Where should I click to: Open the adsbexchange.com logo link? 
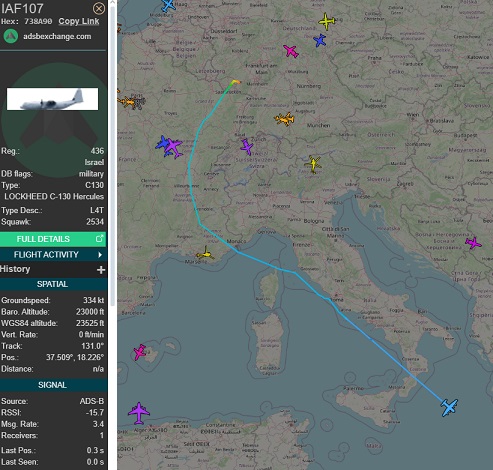click(11, 36)
